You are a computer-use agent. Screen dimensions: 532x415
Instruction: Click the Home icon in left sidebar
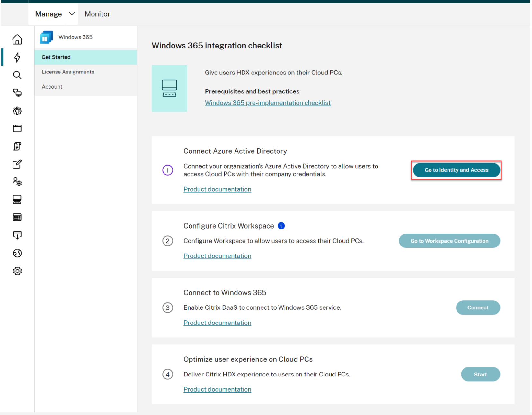tap(17, 39)
